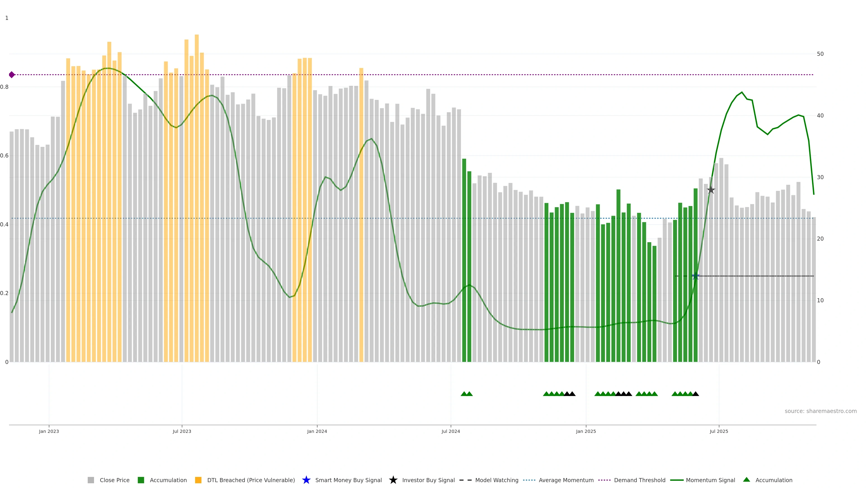Click green triangle Accumulation legend icon
Screen dimensions: 868x488
point(746,480)
